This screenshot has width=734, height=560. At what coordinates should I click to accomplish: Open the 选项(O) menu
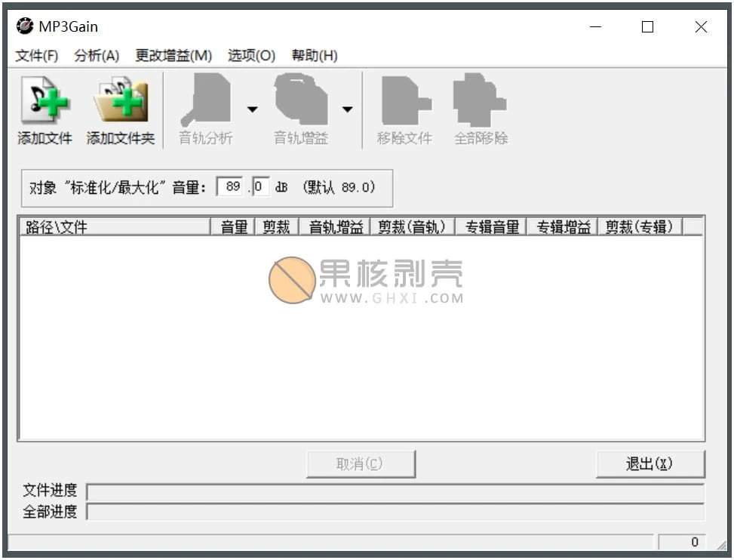point(250,55)
